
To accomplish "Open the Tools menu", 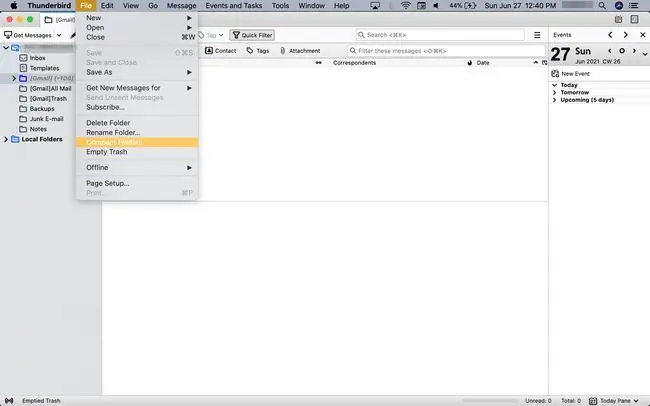I will click(x=280, y=6).
